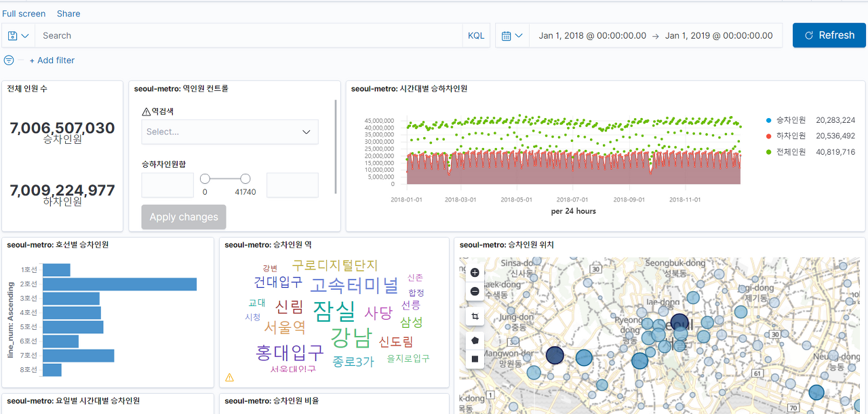Select 잠실 in the tag cloud

coord(334,310)
